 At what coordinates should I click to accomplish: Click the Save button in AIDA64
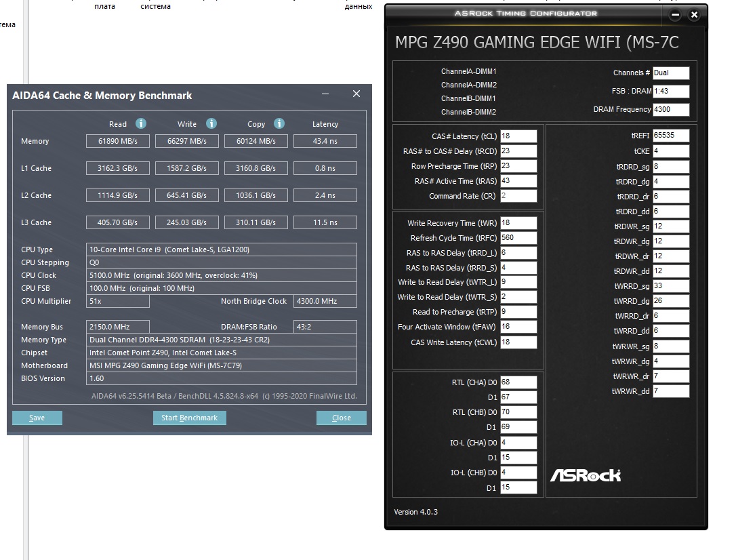point(37,418)
